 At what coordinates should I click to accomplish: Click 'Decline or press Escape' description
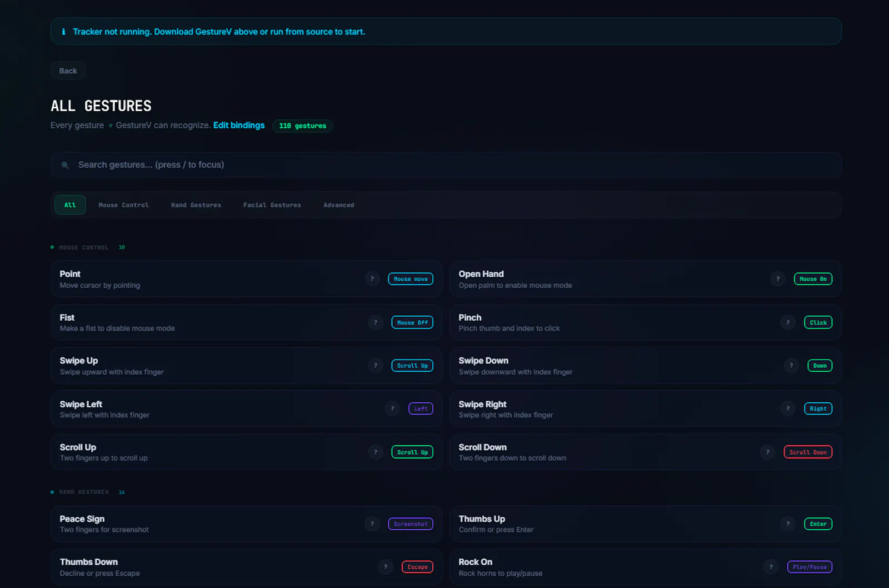pyautogui.click(x=100, y=573)
